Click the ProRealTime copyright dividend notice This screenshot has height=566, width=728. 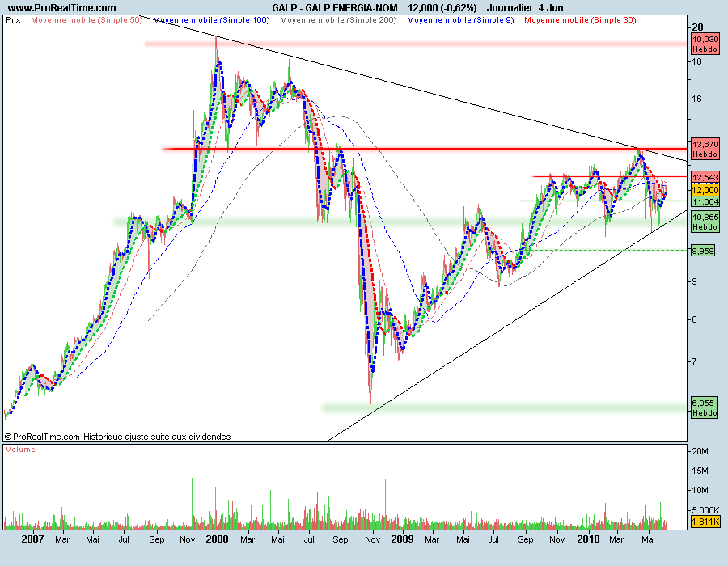tap(117, 437)
